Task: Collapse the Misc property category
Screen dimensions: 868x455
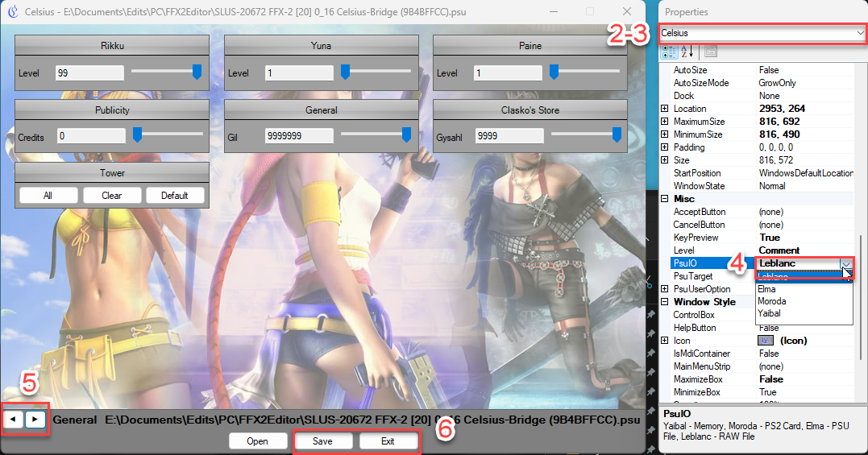Action: coord(665,199)
